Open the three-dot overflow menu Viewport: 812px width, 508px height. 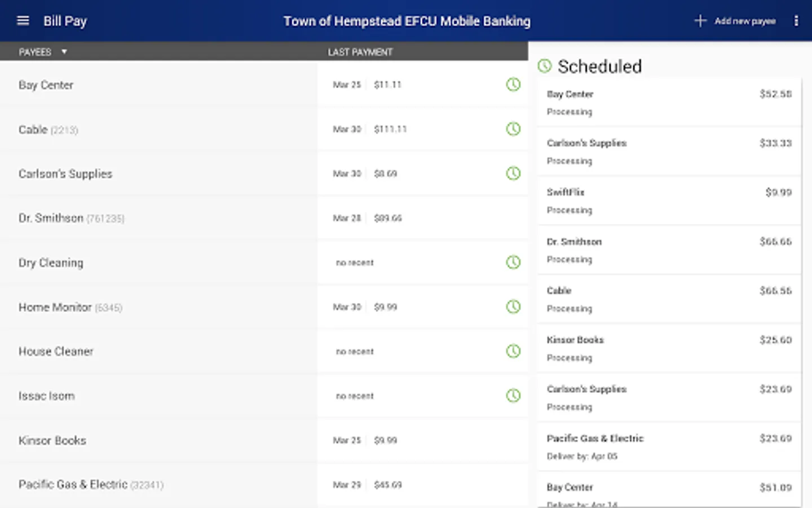[x=796, y=21]
